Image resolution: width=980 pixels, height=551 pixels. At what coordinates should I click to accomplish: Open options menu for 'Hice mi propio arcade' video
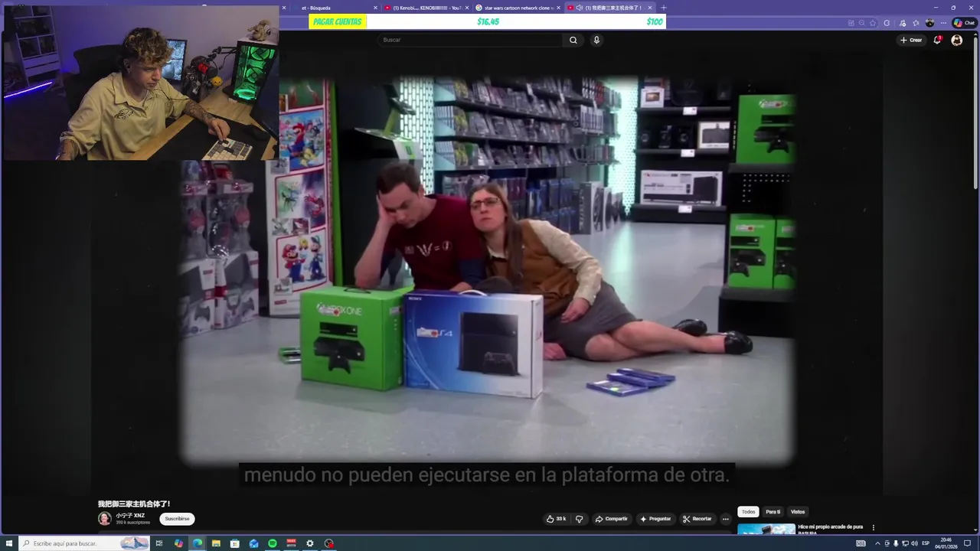pyautogui.click(x=873, y=527)
